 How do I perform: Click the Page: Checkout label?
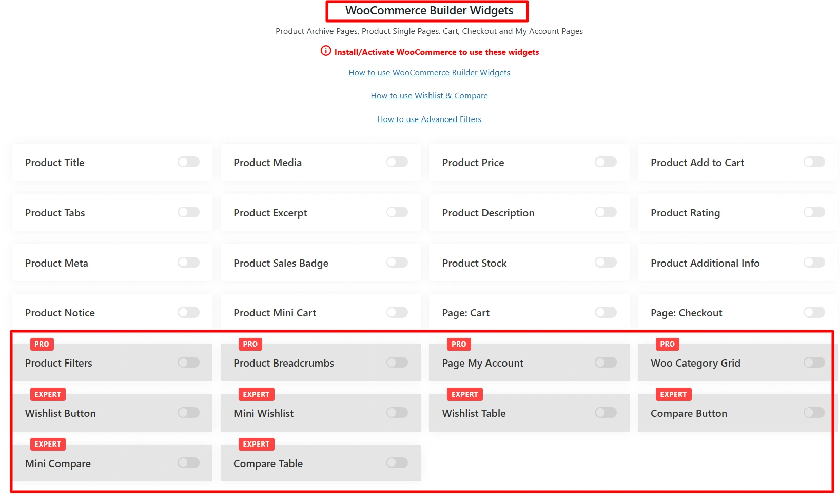tap(686, 313)
